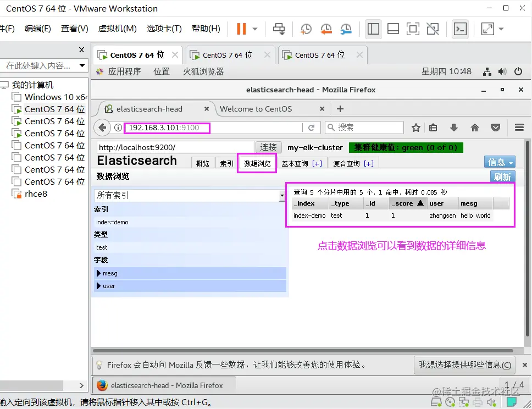Screen dimensions: 532x409
Task: Pause the virtual machine with the orange pause icon
Action: coord(241,29)
